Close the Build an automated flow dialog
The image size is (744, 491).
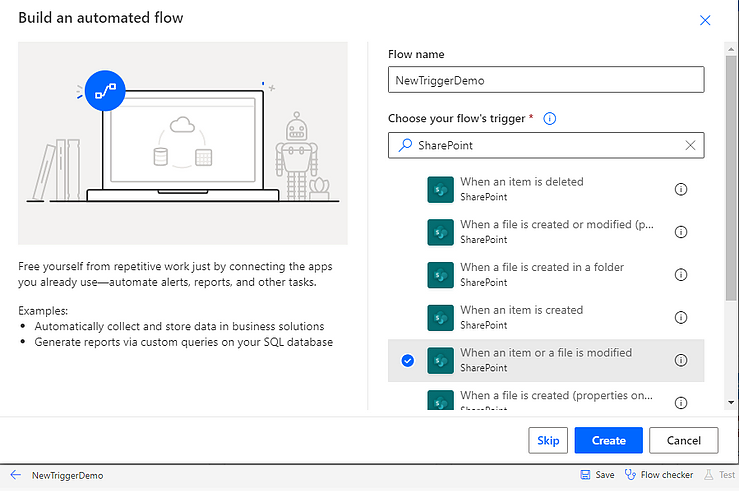tap(705, 20)
